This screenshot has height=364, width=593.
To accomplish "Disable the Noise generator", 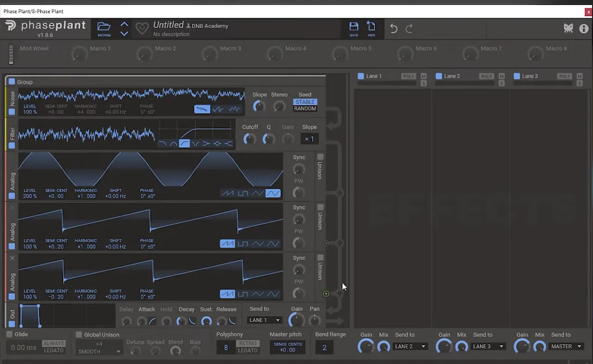I will pos(12,112).
